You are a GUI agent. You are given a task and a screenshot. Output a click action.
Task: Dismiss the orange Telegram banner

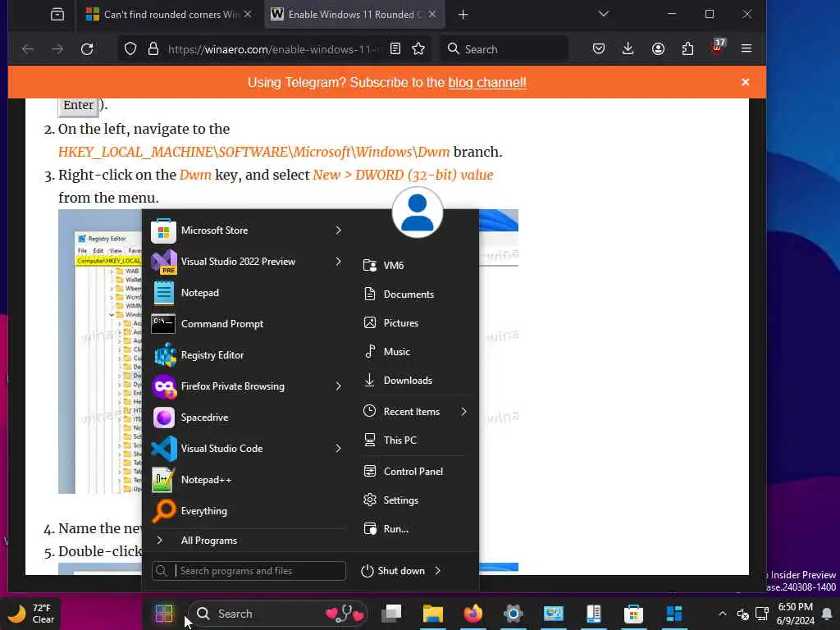pyautogui.click(x=745, y=82)
